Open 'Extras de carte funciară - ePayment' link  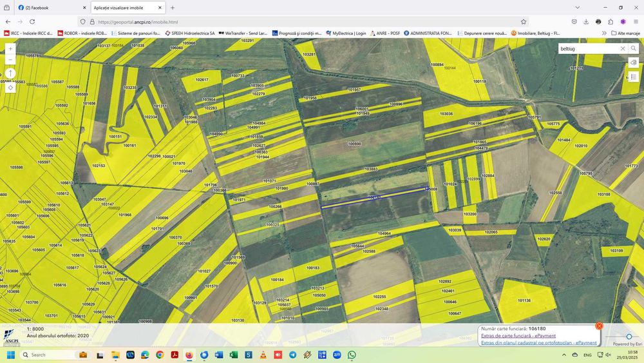518,335
